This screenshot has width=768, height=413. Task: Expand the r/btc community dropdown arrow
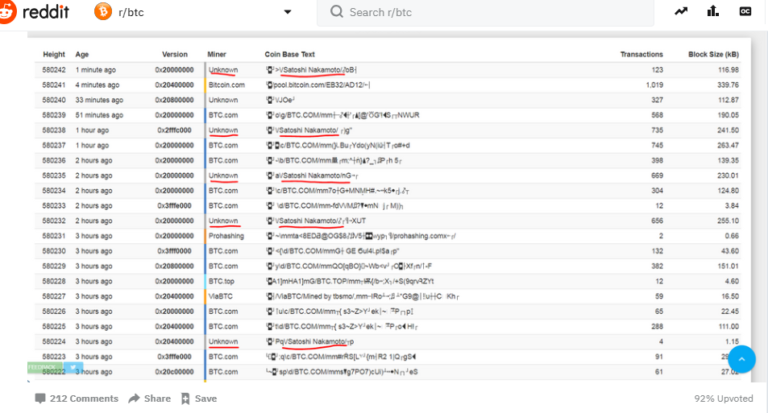[x=288, y=13]
